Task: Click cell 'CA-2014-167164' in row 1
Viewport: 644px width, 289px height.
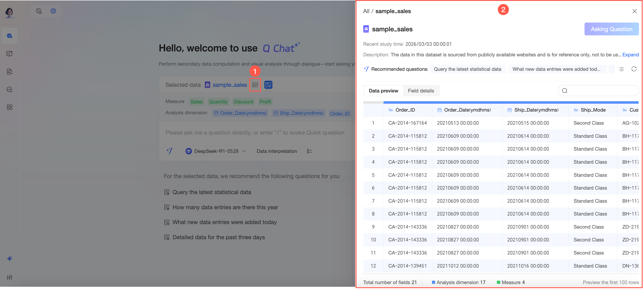Action: point(407,123)
